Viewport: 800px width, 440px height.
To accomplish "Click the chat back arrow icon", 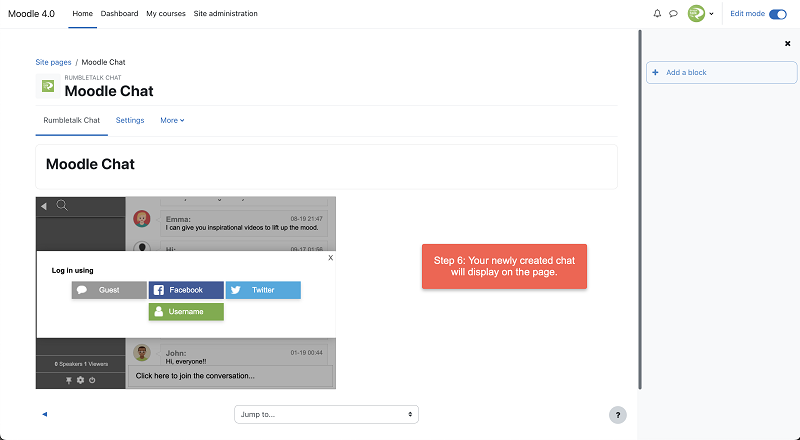I will tap(44, 206).
